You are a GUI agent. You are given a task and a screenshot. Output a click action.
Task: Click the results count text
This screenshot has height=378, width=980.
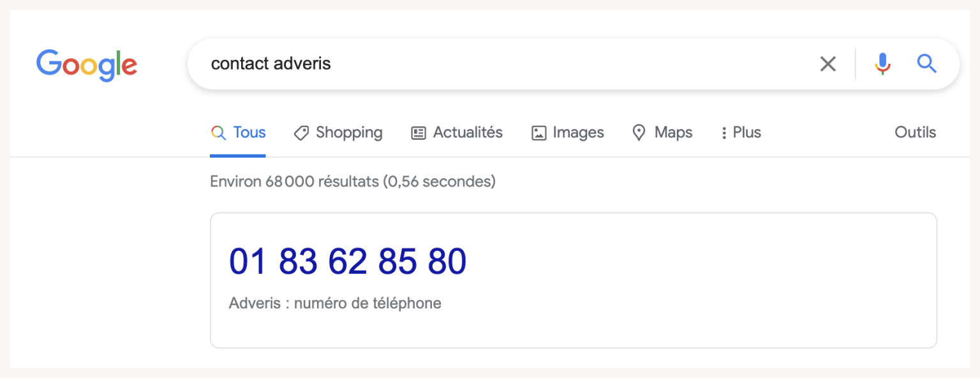click(352, 181)
